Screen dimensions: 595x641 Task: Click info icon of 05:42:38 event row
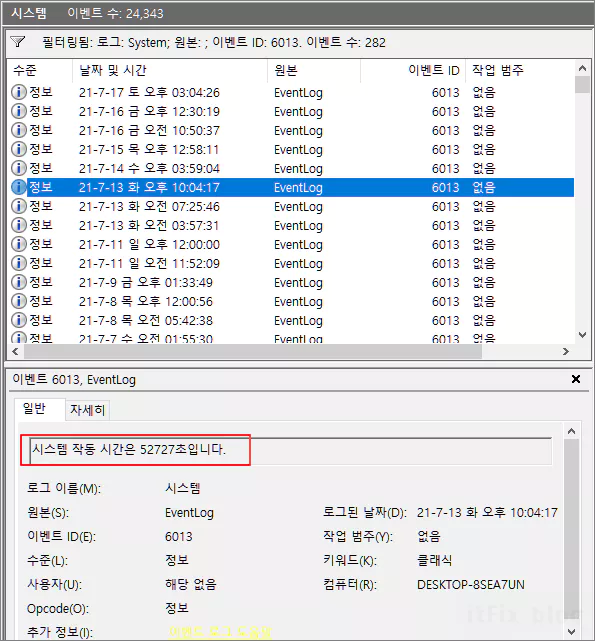18,320
